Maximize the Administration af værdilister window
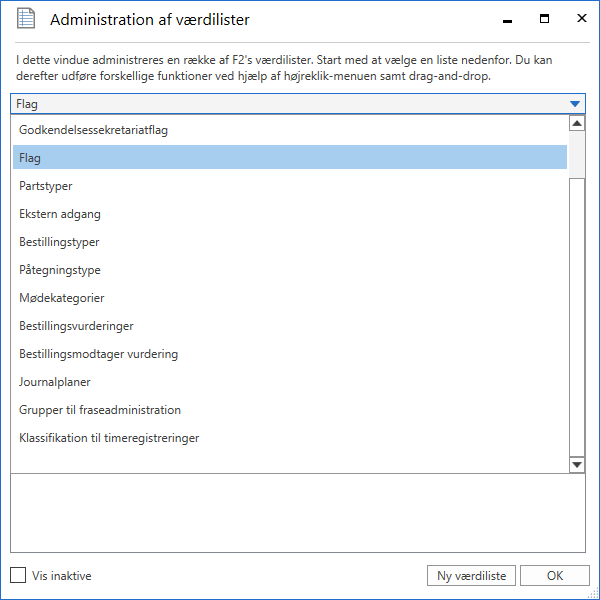 point(545,19)
